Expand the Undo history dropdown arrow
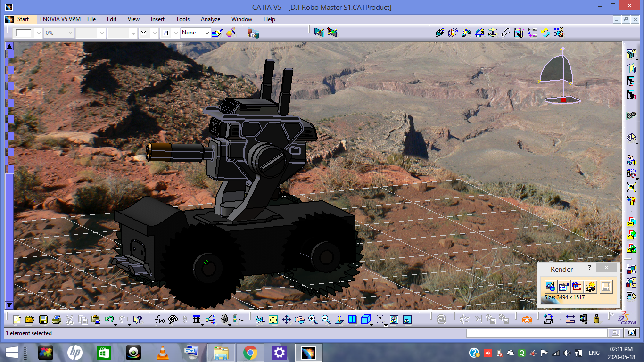 pyautogui.click(x=116, y=324)
